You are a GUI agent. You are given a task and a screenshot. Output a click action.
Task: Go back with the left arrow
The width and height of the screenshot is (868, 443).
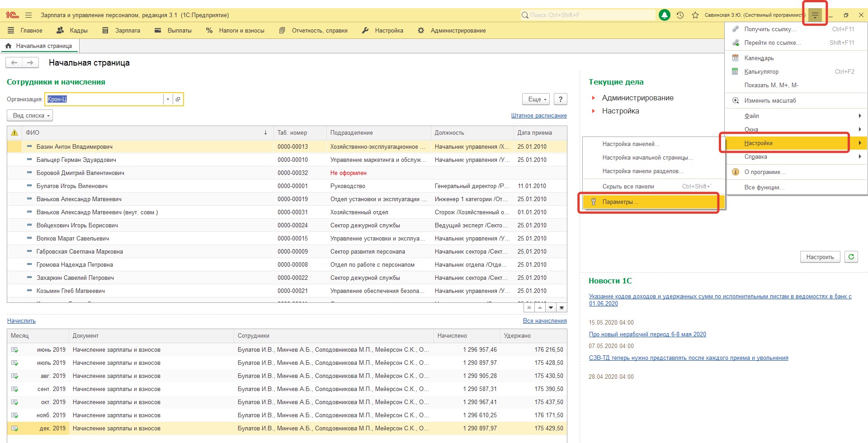pos(14,62)
